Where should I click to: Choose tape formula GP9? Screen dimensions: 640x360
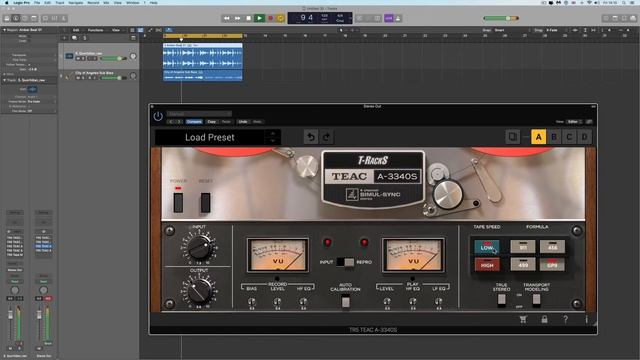tap(552, 264)
